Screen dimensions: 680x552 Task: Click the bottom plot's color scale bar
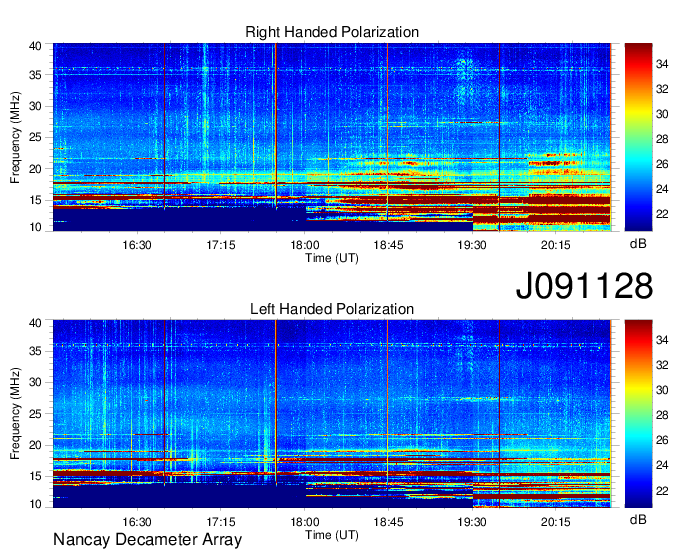coord(638,414)
